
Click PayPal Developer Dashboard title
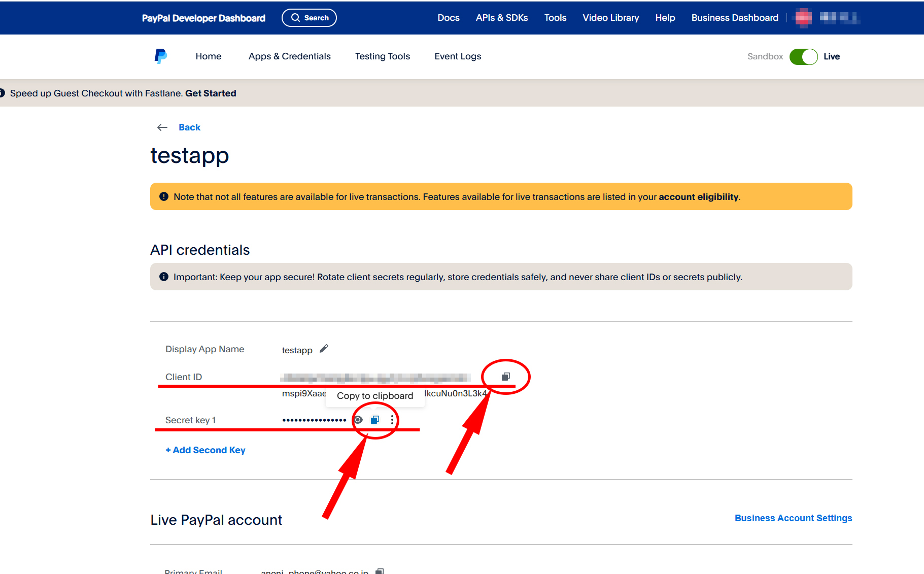(x=203, y=18)
